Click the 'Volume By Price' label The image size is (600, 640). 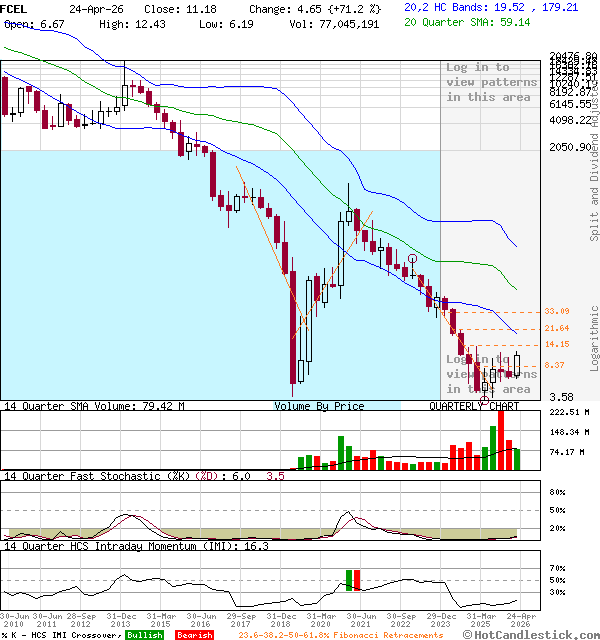pyautogui.click(x=319, y=406)
